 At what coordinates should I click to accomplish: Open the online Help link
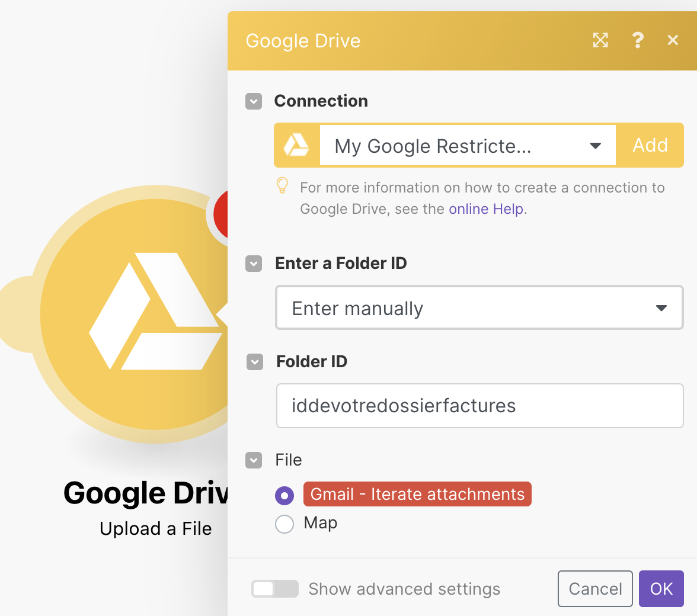[x=486, y=208]
